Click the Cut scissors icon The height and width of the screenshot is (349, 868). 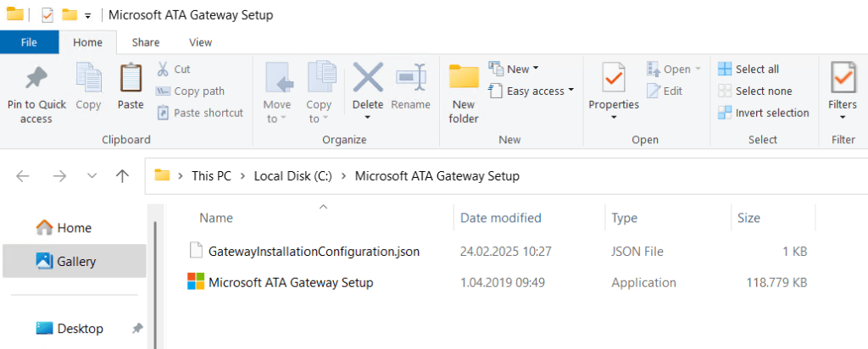(x=164, y=69)
